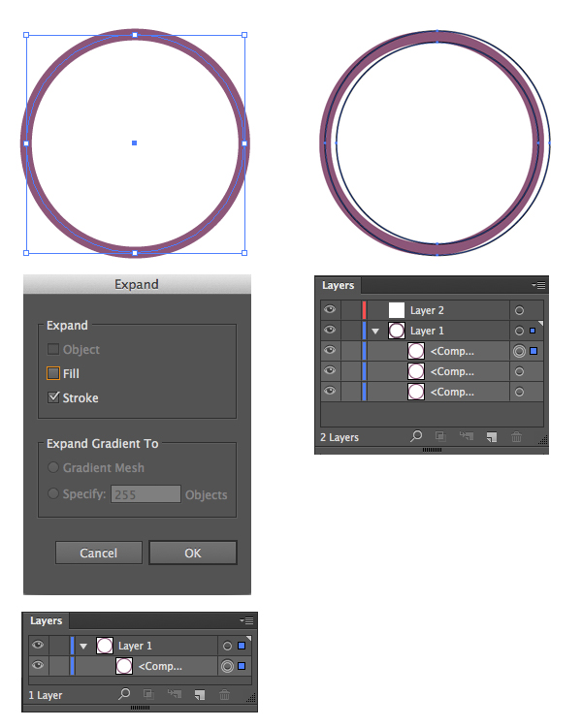Click Create New Layer icon in lower Layers panel
The width and height of the screenshot is (582, 728).
tap(200, 695)
